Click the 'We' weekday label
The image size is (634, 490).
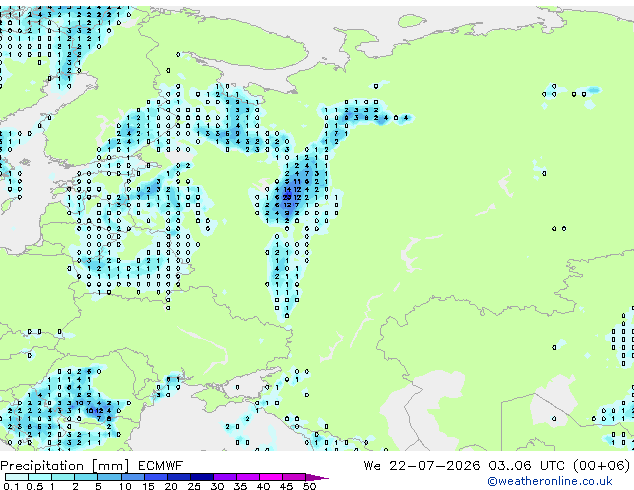372,466
